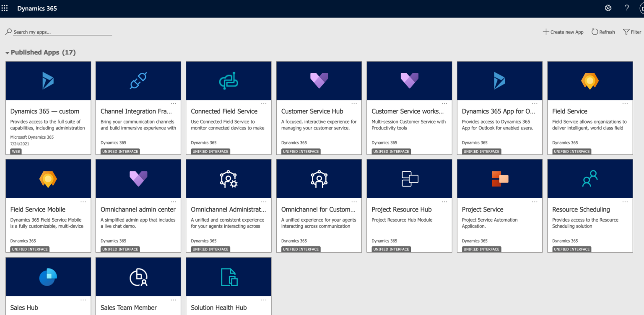Image resolution: width=644 pixels, height=315 pixels.
Task: Click Create new App
Action: 563,32
